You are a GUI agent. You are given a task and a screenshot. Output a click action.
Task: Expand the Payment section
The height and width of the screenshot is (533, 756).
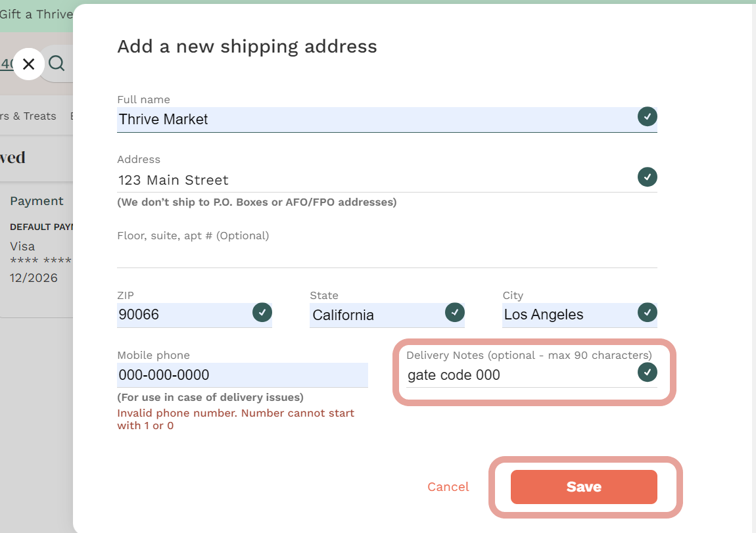pos(37,200)
